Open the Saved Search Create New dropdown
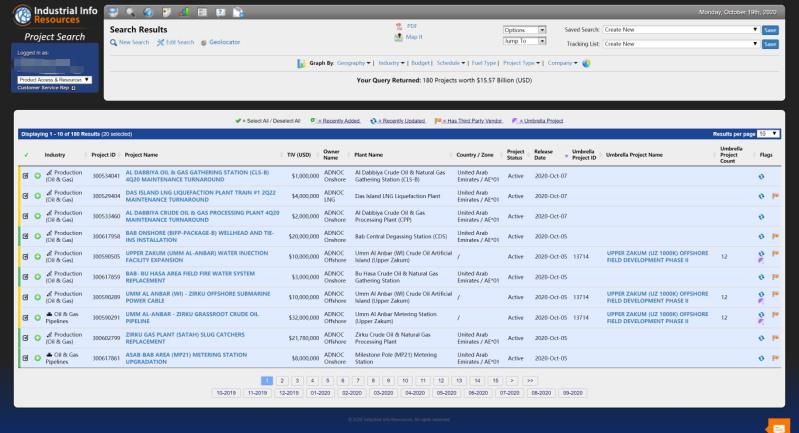799x433 pixels. click(681, 30)
